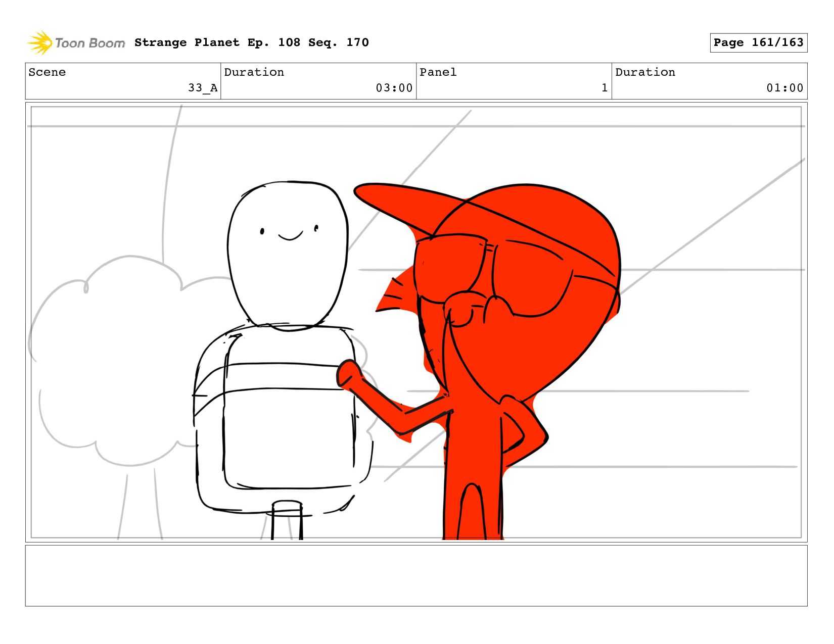Image resolution: width=834 pixels, height=644 pixels.
Task: Click the Page 161/163 indicator box
Action: coord(758,42)
